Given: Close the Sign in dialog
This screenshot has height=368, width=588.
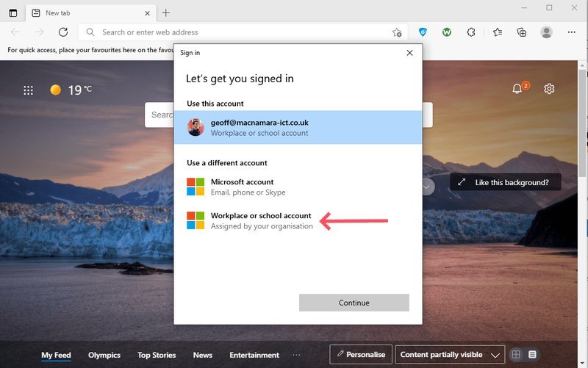Looking at the screenshot, I should (409, 53).
